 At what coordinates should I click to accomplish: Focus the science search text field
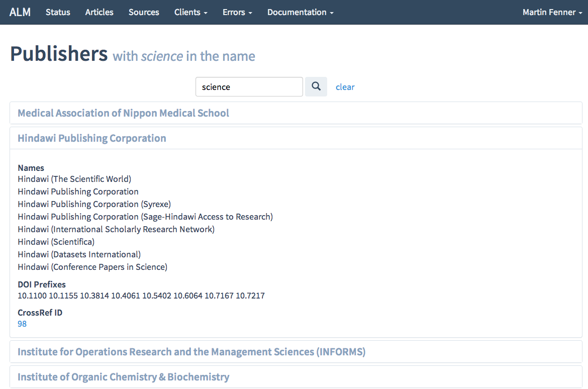point(249,86)
